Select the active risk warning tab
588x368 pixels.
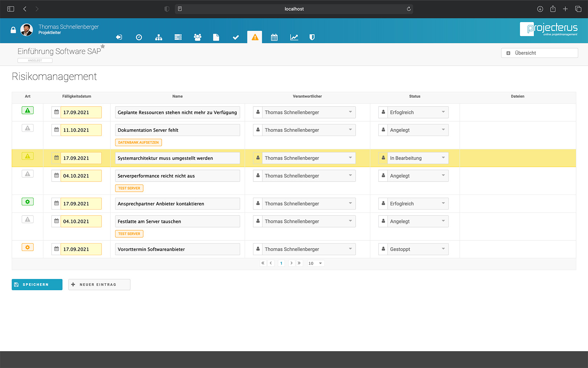coord(255,37)
